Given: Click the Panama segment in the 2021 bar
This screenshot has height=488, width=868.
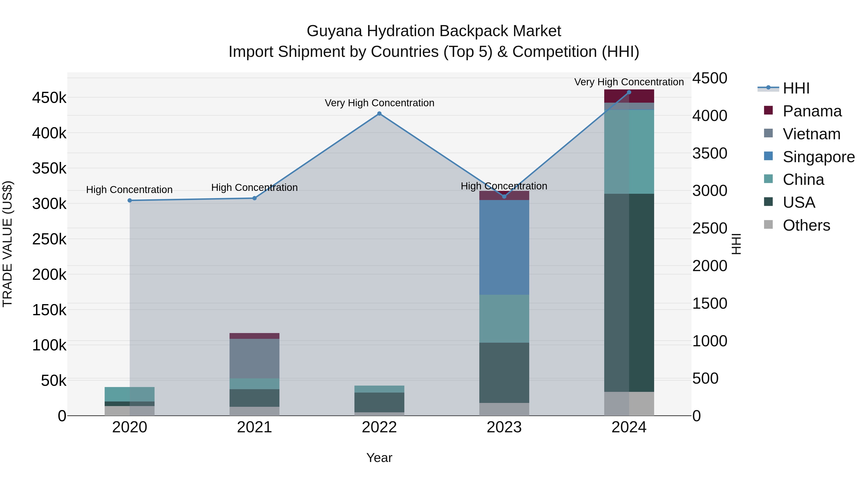Looking at the screenshot, I should coord(255,336).
